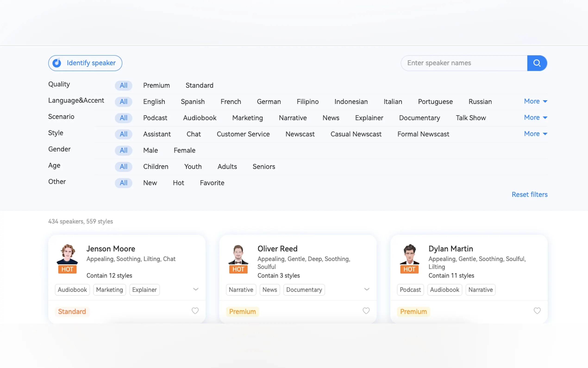Screen dimensions: 588x368
Task: Click the magnifier search button
Action: click(537, 63)
